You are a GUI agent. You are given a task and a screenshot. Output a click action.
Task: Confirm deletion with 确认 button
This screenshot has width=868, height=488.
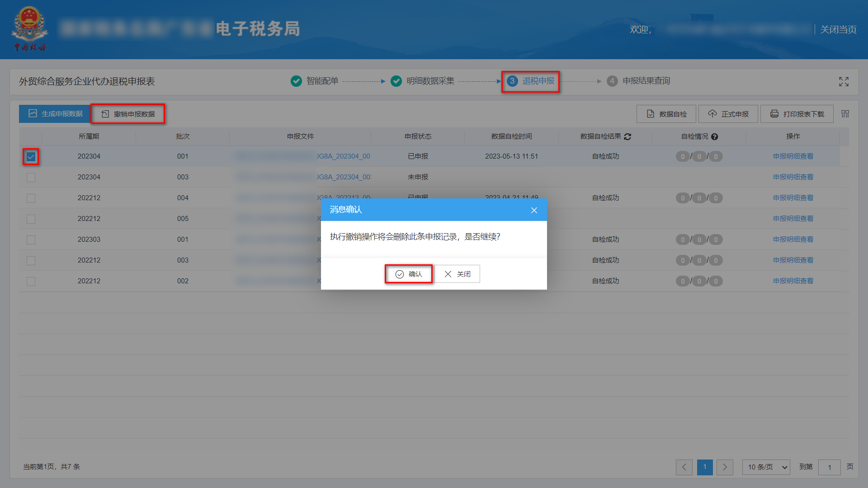(x=408, y=274)
